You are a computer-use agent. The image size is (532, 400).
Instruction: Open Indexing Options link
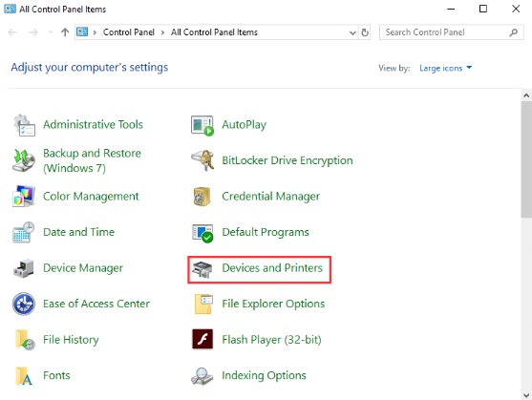click(264, 375)
